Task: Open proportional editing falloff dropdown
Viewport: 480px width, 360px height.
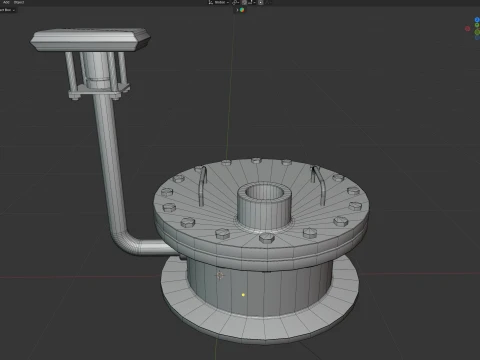Action: (x=268, y=2)
